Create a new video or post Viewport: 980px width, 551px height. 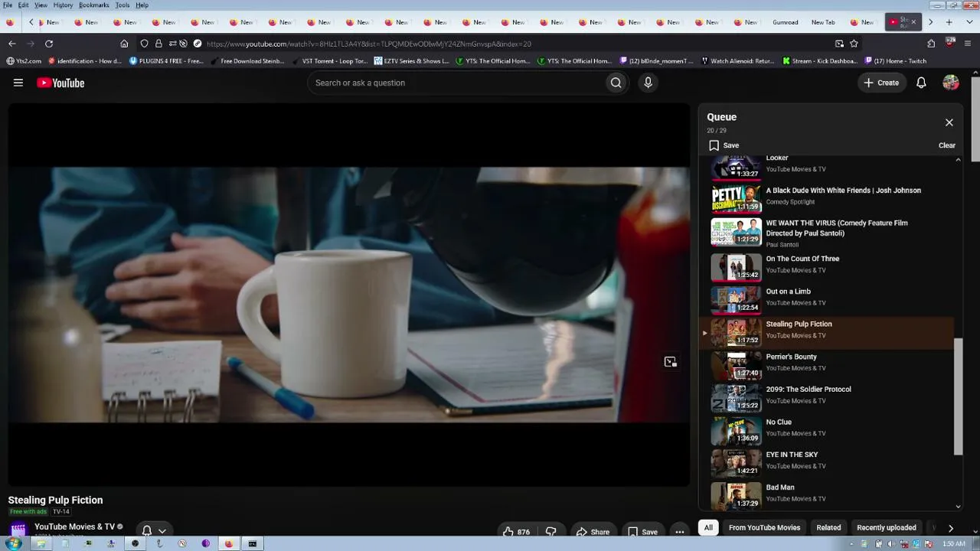[881, 83]
